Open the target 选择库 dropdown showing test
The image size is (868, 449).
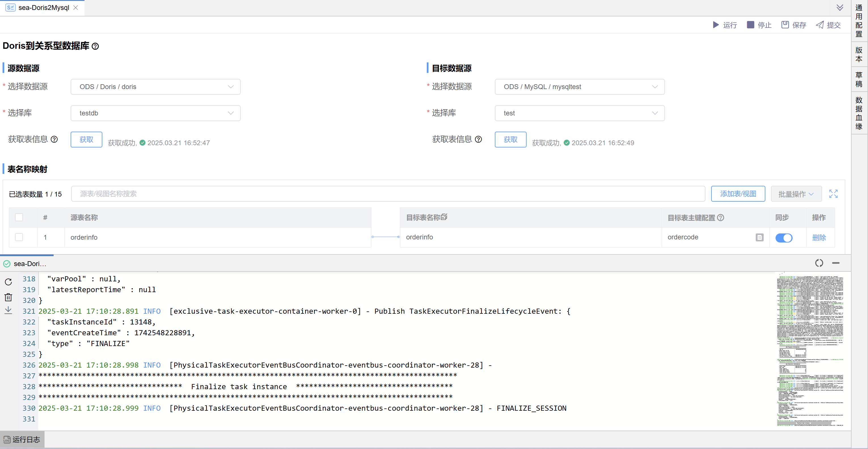click(579, 113)
